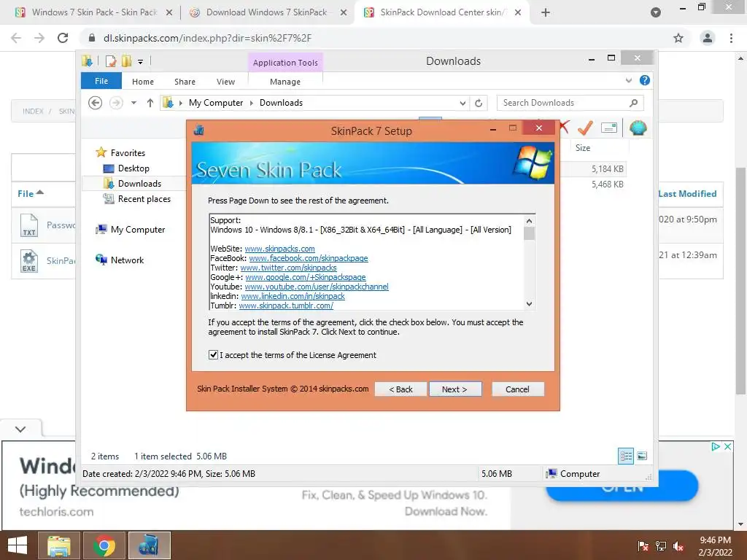Open the Youtube skinpackchannel link
747x560 pixels.
317,287
